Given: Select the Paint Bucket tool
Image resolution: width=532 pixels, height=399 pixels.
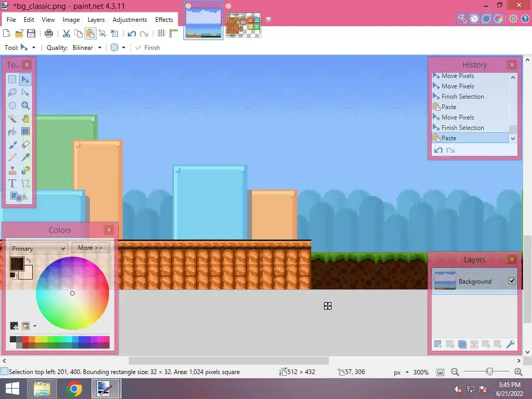Looking at the screenshot, I should 12,131.
